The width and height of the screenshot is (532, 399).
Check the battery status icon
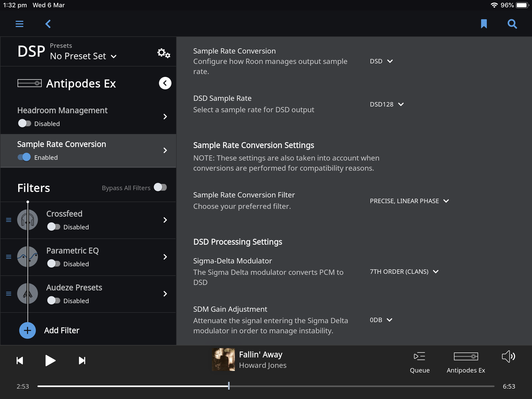click(522, 5)
